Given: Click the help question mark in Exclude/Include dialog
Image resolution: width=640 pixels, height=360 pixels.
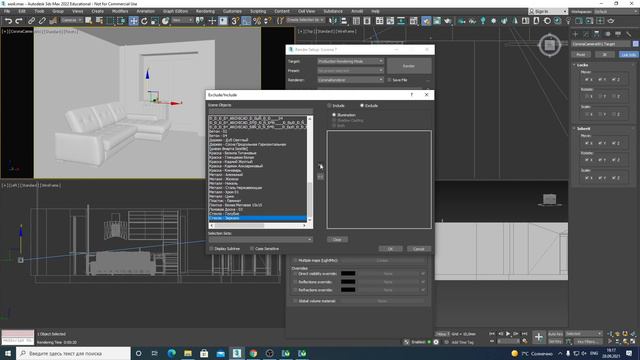Looking at the screenshot, I should tap(411, 95).
